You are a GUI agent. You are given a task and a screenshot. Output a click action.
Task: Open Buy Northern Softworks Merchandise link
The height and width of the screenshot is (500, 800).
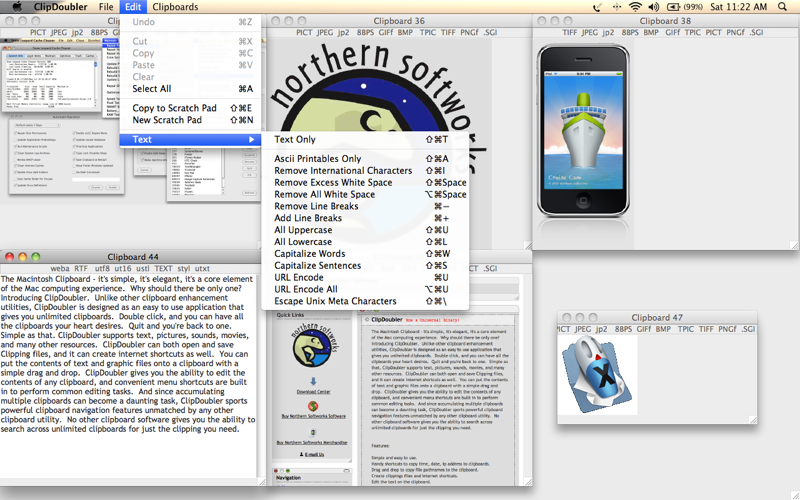tap(312, 443)
